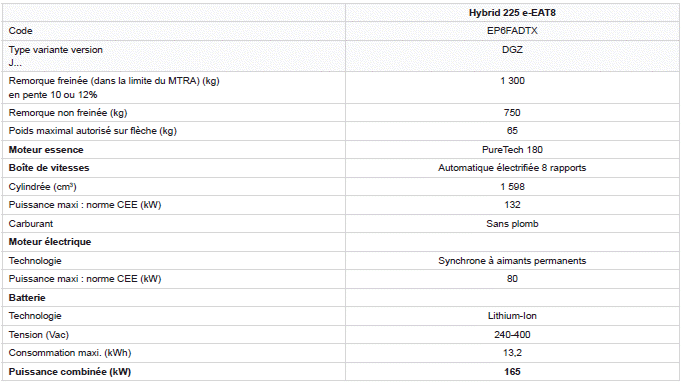Select the Type variante version label
The width and height of the screenshot is (681, 385).
click(x=56, y=50)
